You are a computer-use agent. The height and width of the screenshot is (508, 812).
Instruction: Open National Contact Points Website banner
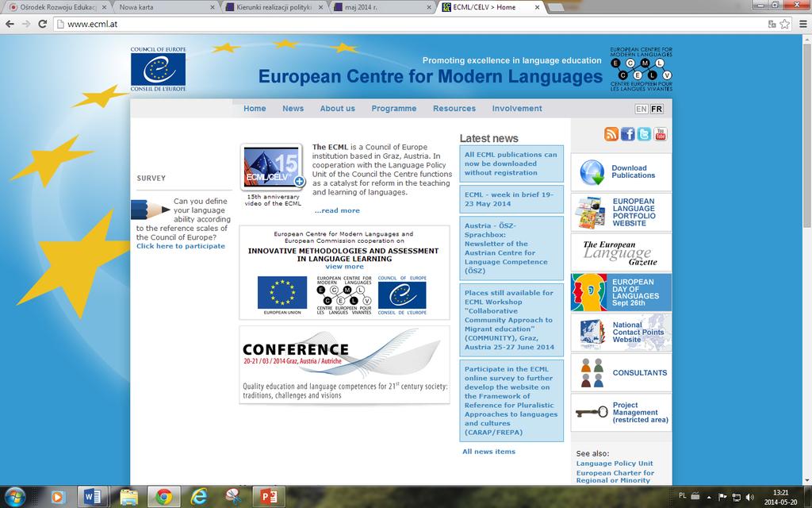(622, 333)
